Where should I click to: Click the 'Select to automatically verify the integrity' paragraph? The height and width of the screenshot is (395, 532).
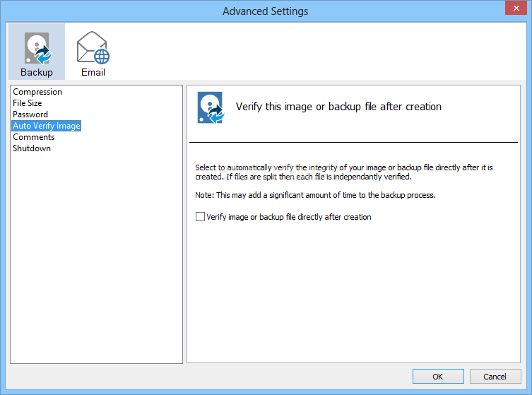[343, 172]
